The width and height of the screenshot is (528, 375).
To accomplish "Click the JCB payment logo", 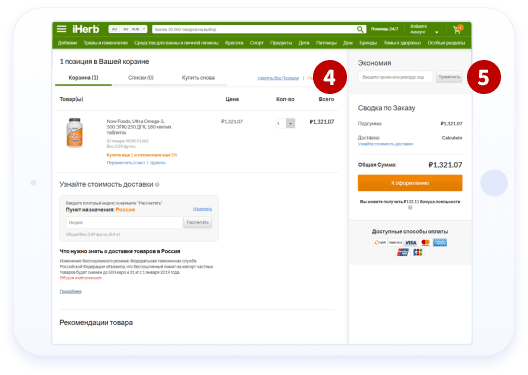I will click(x=418, y=252).
